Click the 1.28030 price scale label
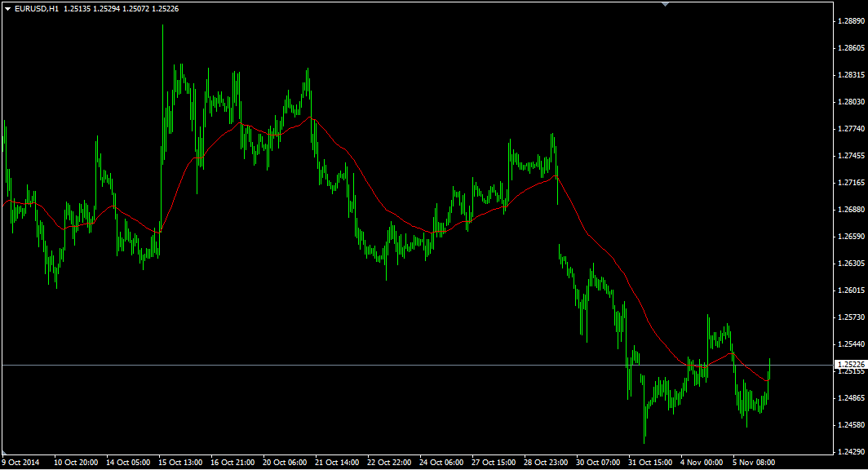The image size is (868, 470). (x=851, y=102)
